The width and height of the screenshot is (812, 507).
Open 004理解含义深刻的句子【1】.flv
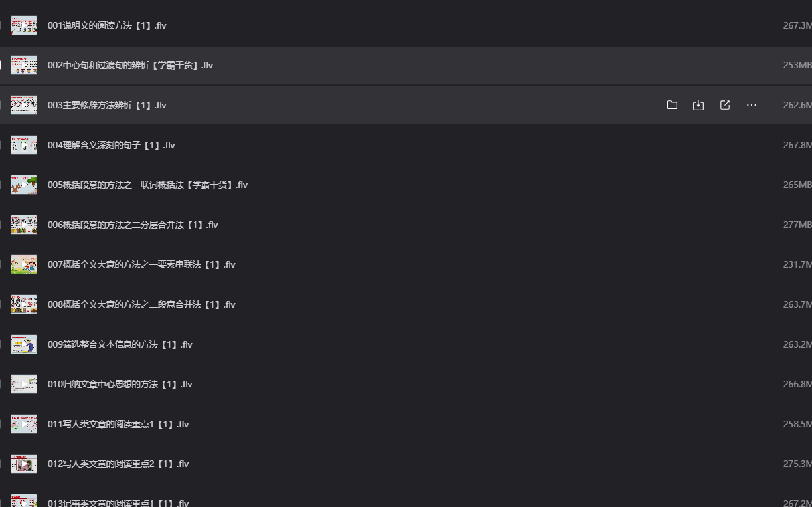pos(112,145)
